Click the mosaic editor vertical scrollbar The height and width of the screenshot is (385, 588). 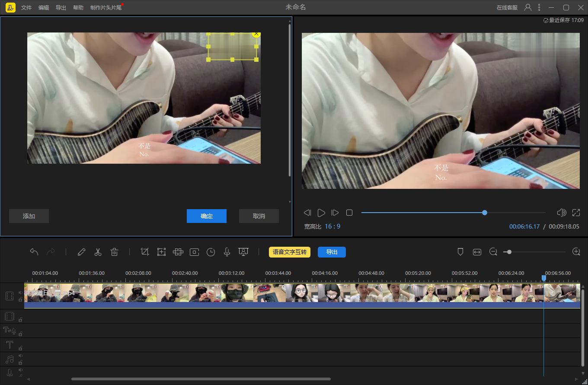click(x=290, y=100)
